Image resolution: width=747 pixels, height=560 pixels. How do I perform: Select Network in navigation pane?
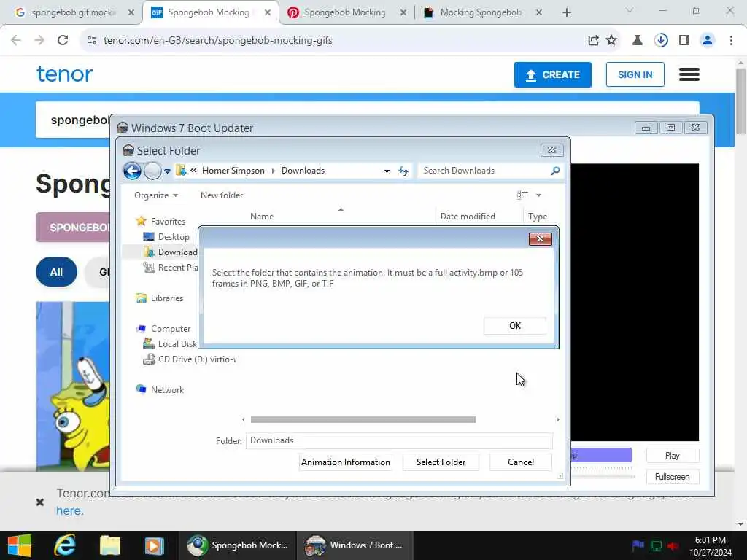click(x=160, y=389)
